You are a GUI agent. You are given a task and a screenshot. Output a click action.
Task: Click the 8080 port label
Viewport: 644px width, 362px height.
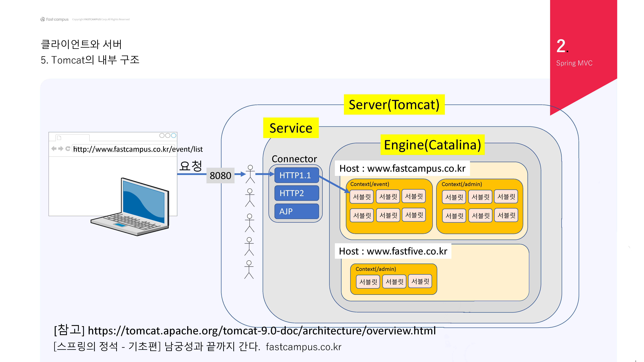[x=220, y=175]
